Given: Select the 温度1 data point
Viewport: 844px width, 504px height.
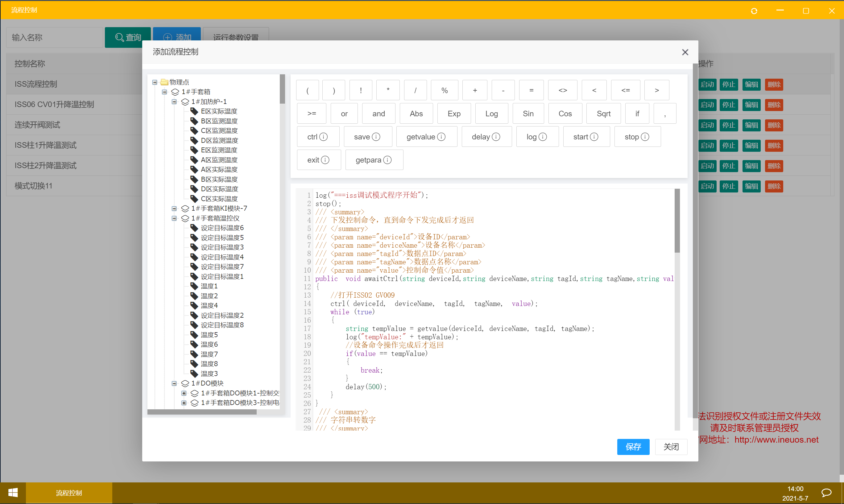Looking at the screenshot, I should 209,286.
